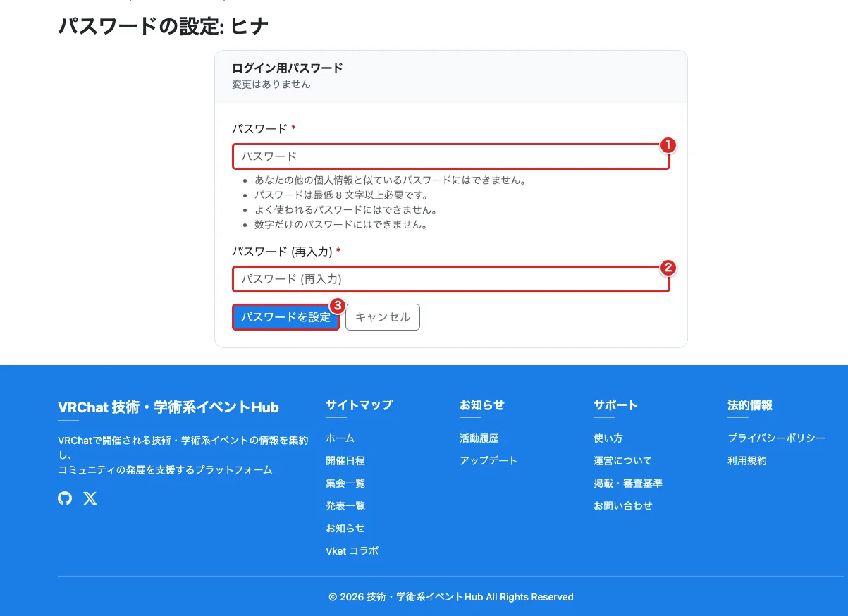
Task: Open the アップデート footer link
Action: pos(488,461)
